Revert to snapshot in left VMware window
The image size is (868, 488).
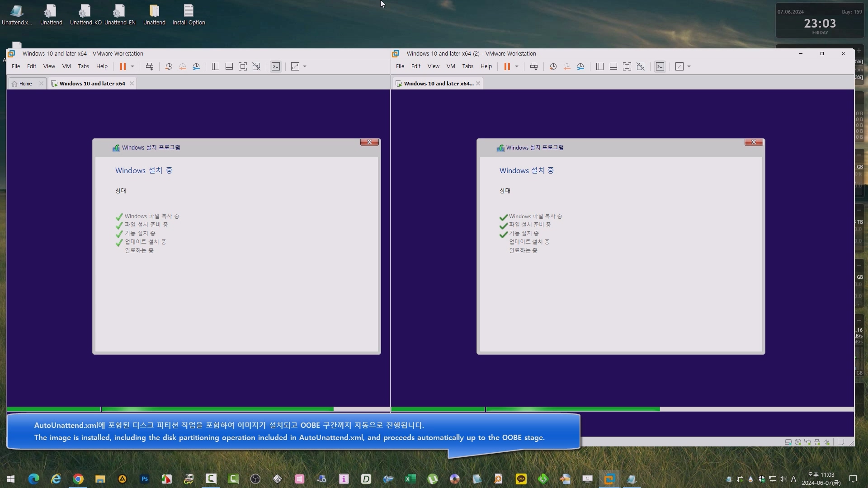point(183,66)
